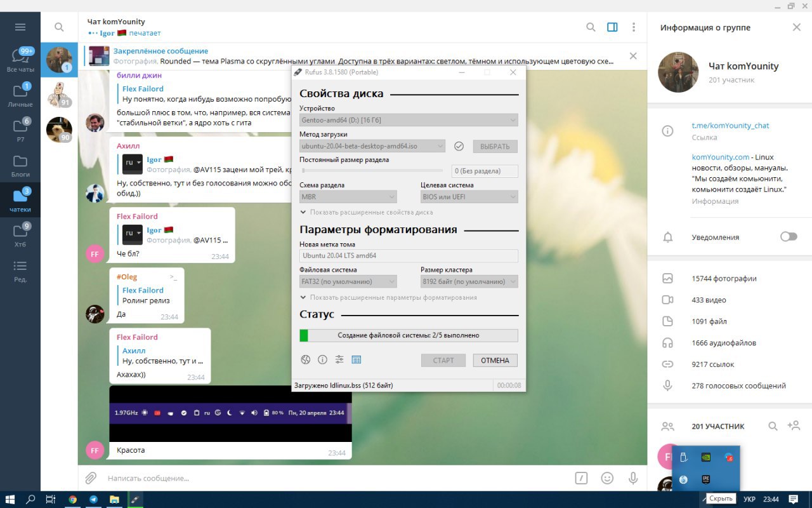
Task: Open the t.me/komYounity_chat link
Action: 730,126
